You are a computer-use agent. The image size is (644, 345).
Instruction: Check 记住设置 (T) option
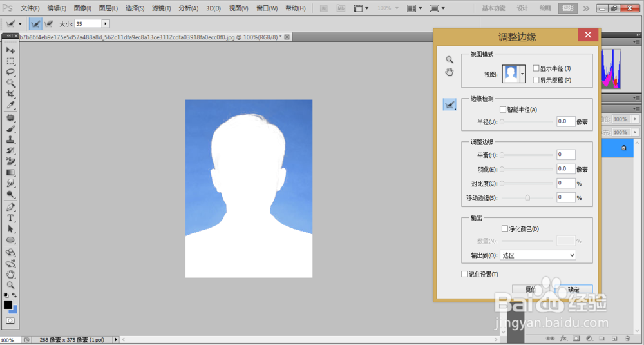pyautogui.click(x=464, y=274)
